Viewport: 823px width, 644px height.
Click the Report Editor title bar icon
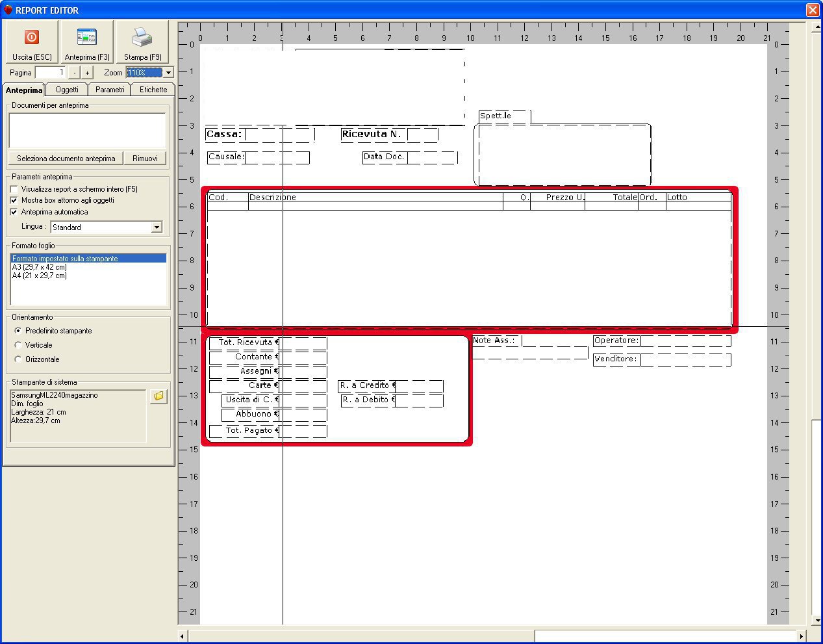(8, 10)
